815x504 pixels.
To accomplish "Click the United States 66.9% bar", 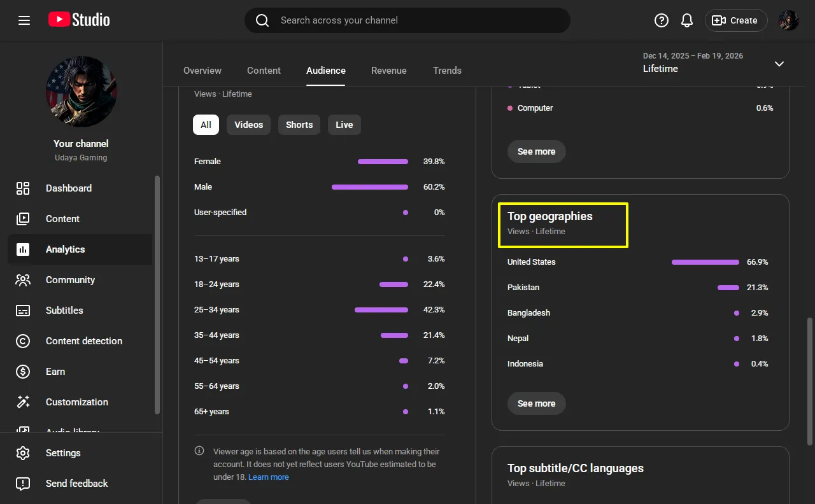I will click(x=705, y=262).
